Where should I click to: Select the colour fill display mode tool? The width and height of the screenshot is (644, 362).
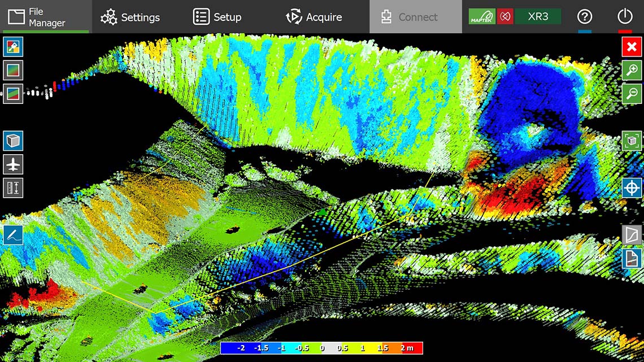[x=12, y=47]
